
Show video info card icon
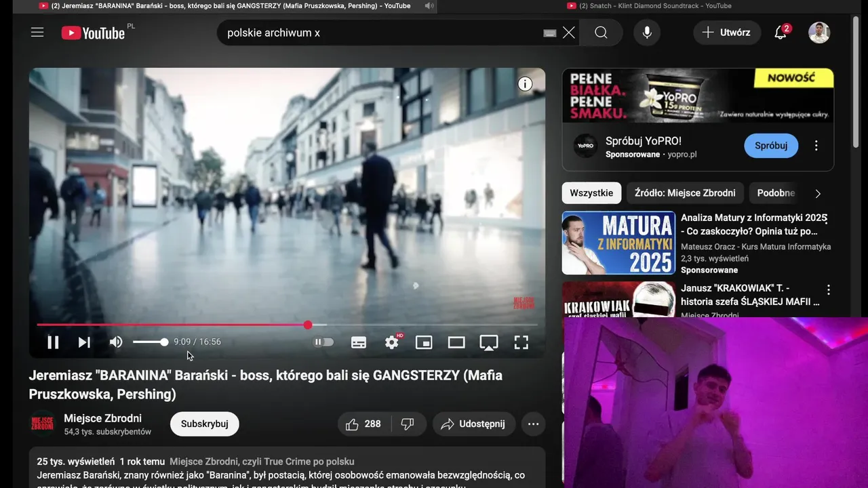(x=526, y=84)
